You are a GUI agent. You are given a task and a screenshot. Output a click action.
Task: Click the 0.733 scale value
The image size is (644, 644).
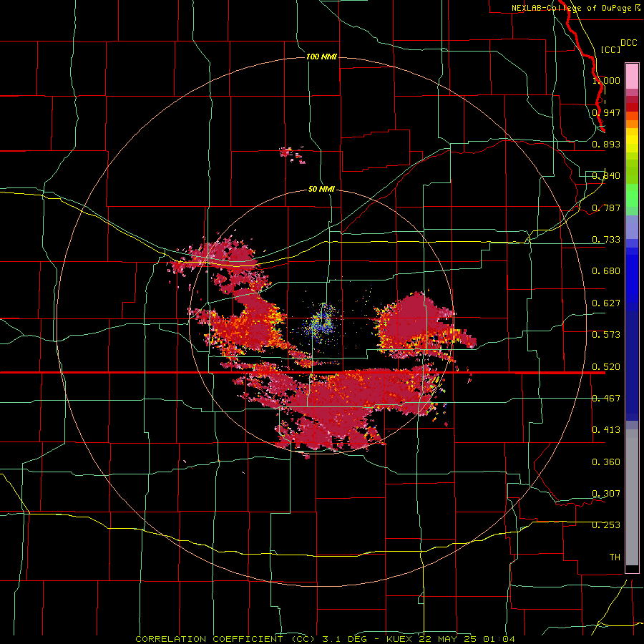point(606,240)
